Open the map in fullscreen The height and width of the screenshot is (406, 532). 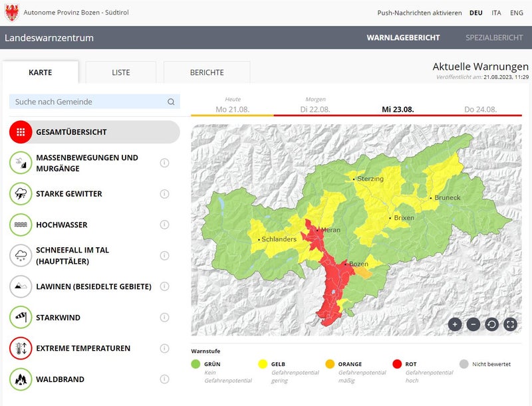pyautogui.click(x=510, y=324)
